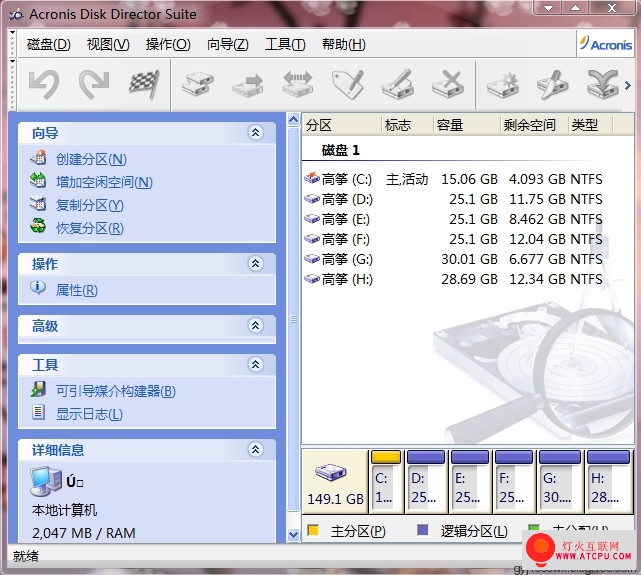Click the 复制分区 wizard icon
Screen dimensions: 641x575
point(38,204)
